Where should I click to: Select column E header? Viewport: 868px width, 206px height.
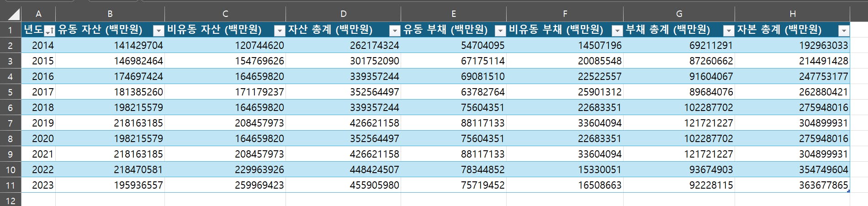[454, 14]
